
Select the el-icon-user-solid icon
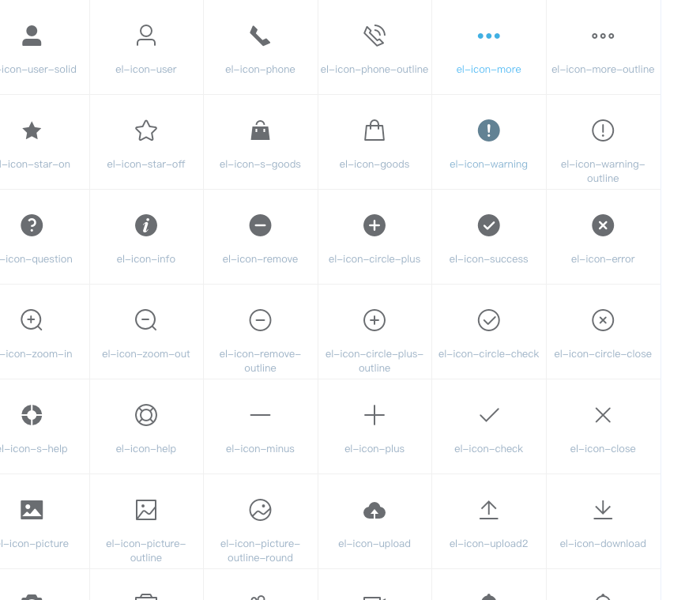32,35
